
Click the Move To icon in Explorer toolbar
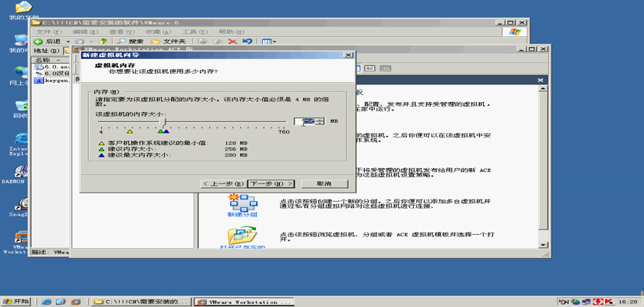(202, 41)
